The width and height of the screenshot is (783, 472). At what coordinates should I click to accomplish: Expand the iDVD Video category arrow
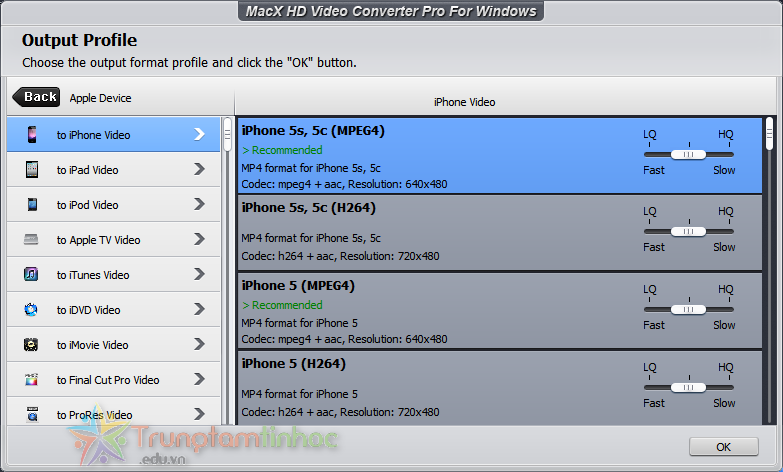(x=199, y=309)
